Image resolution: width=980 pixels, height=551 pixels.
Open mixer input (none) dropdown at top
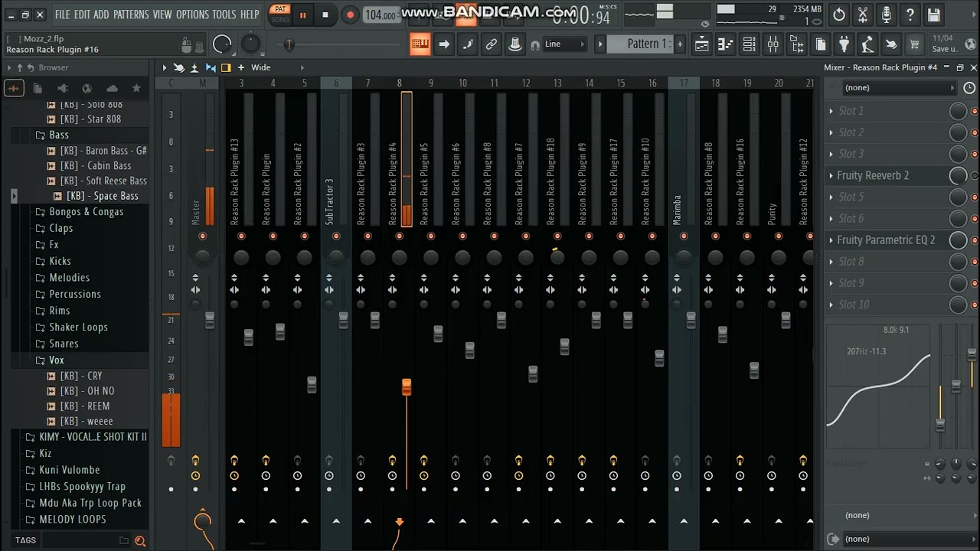[x=899, y=88]
